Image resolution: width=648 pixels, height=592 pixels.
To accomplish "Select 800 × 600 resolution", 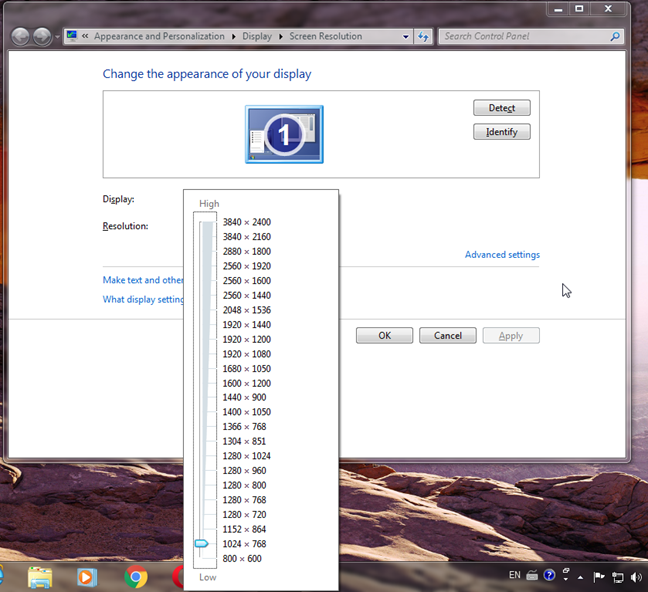I will (x=242, y=559).
